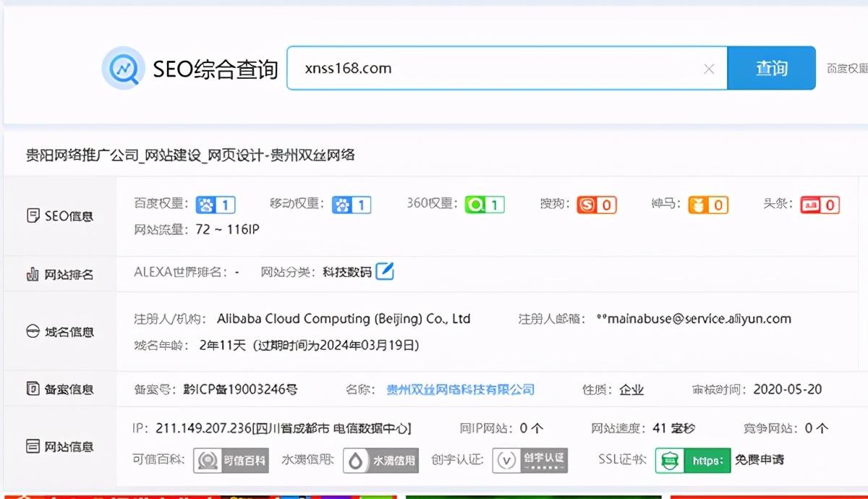This screenshot has height=499, width=868.
Task: Click the edit pencil icon next to 科技数码
Action: (386, 272)
